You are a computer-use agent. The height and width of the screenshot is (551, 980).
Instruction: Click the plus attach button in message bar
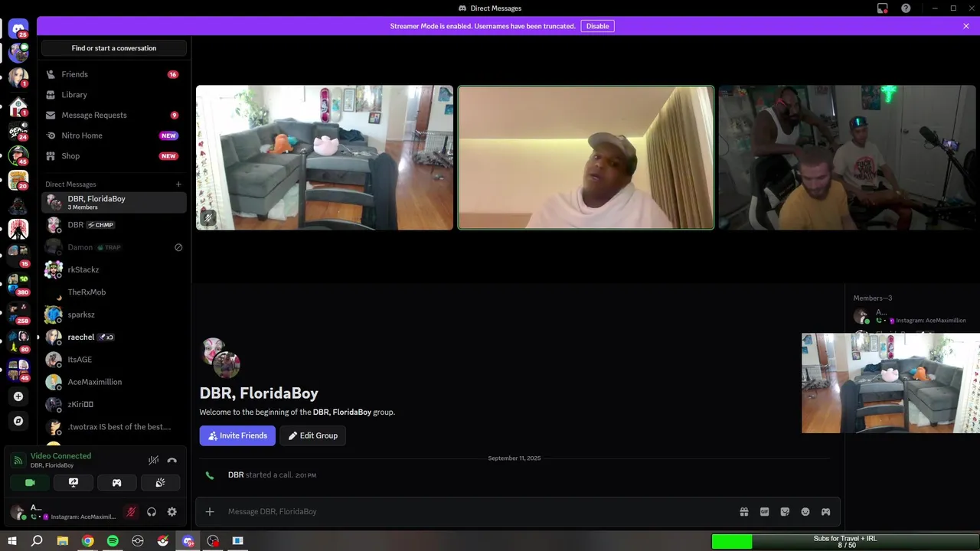(x=210, y=512)
